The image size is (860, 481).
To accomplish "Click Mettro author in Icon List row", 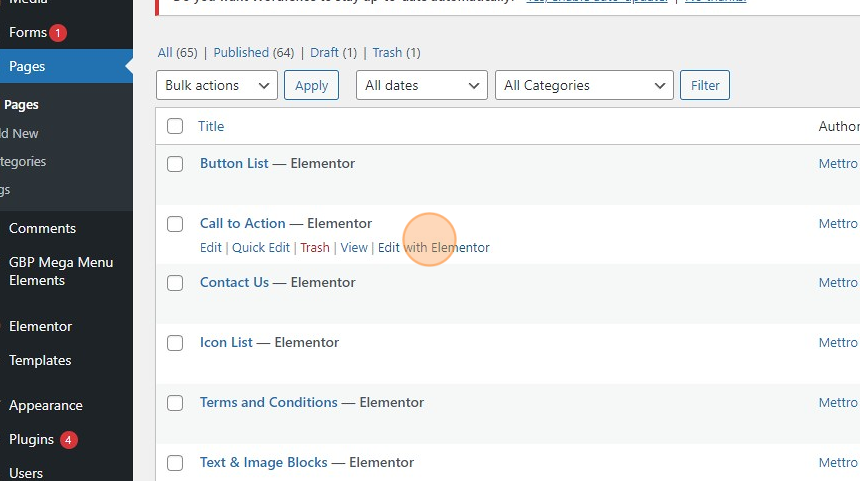I will (x=838, y=342).
